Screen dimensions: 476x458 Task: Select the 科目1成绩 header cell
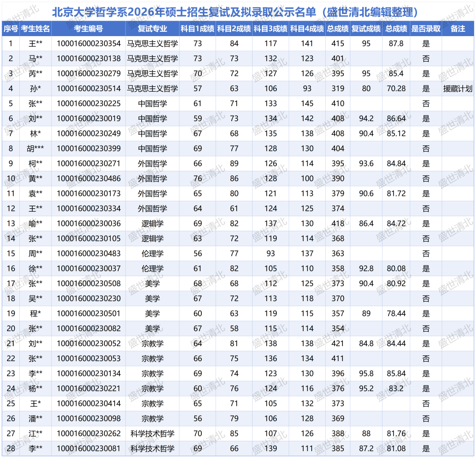[197, 29]
